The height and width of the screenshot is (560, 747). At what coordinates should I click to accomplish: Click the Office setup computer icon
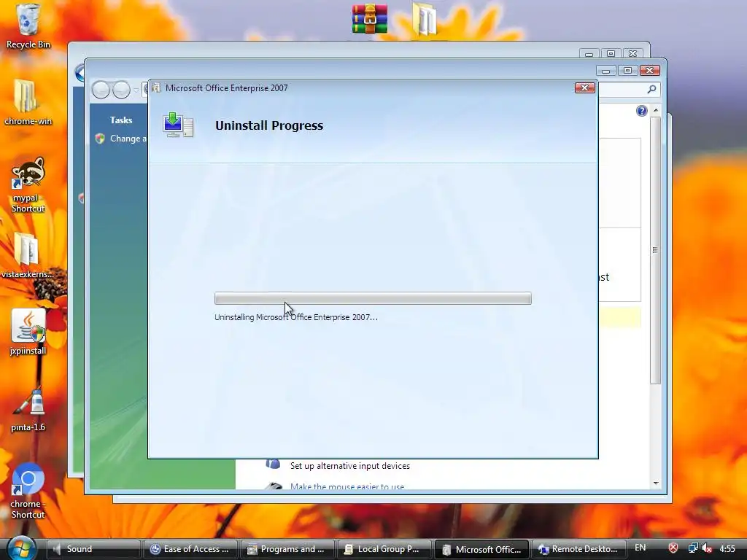tap(178, 125)
